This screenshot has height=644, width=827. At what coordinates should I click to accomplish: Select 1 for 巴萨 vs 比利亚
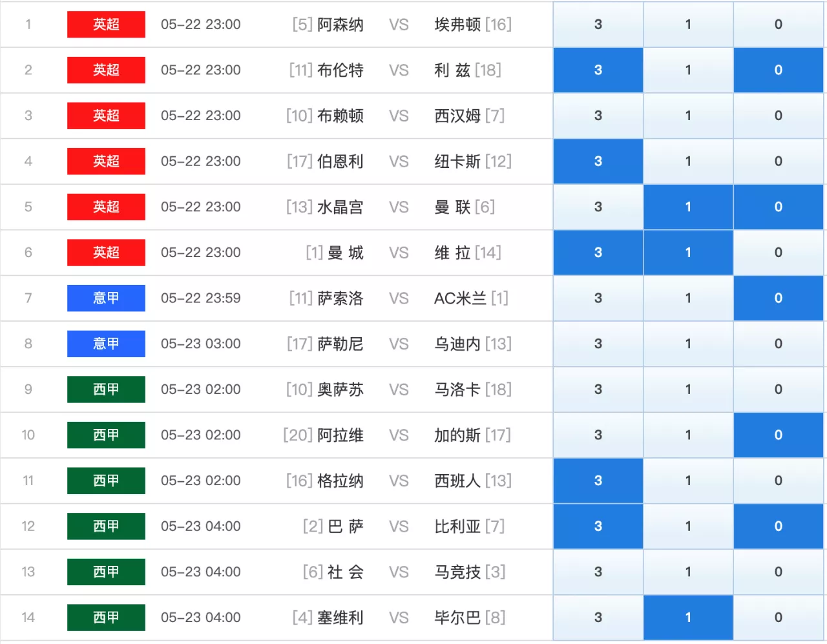[688, 526]
